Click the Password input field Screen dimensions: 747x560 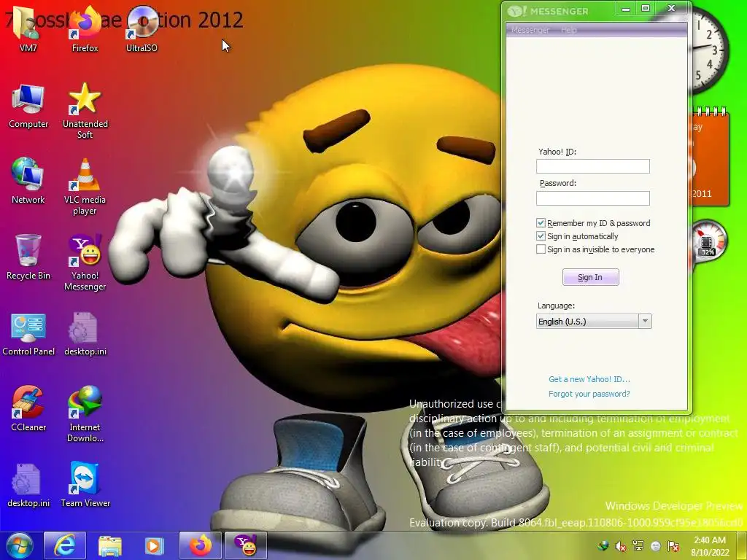tap(592, 198)
